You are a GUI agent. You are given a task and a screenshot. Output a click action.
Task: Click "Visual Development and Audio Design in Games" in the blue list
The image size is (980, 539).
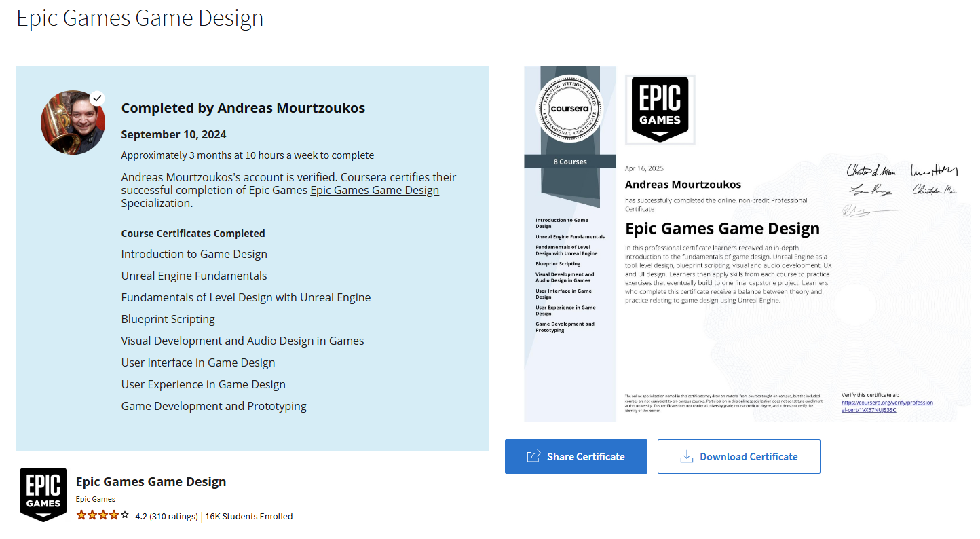tap(243, 341)
